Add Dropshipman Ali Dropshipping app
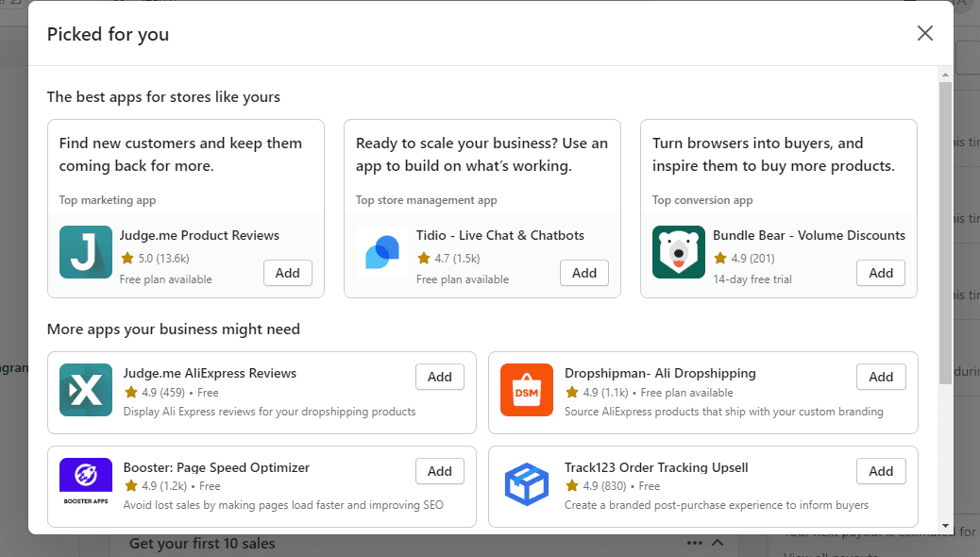 click(881, 377)
